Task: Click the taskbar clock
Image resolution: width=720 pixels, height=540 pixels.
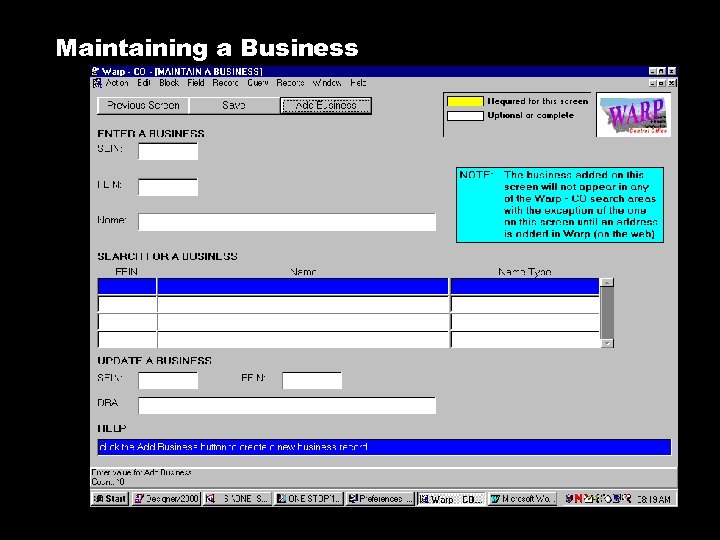Action: click(654, 499)
